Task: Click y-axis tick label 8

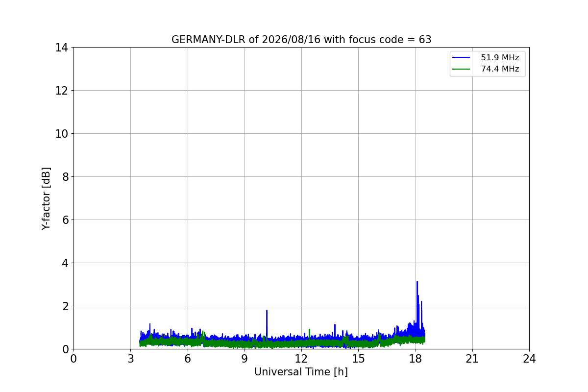Action: [65, 177]
